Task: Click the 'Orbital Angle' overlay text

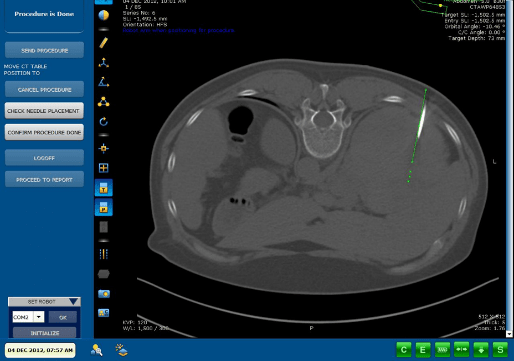Action: pyautogui.click(x=475, y=26)
